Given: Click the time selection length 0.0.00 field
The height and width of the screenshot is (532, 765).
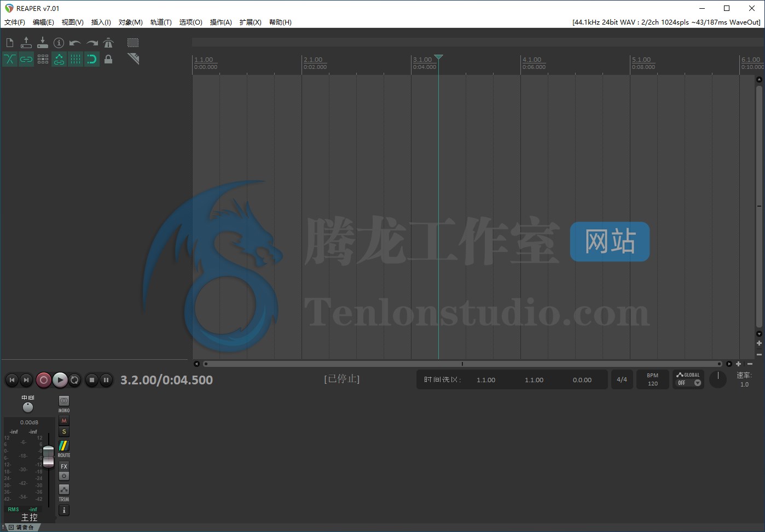Looking at the screenshot, I should click(x=582, y=380).
